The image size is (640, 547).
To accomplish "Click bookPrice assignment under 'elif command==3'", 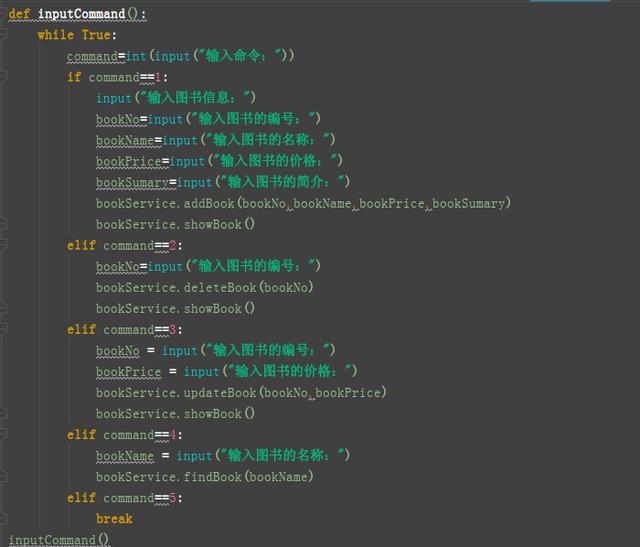I will pos(129,372).
